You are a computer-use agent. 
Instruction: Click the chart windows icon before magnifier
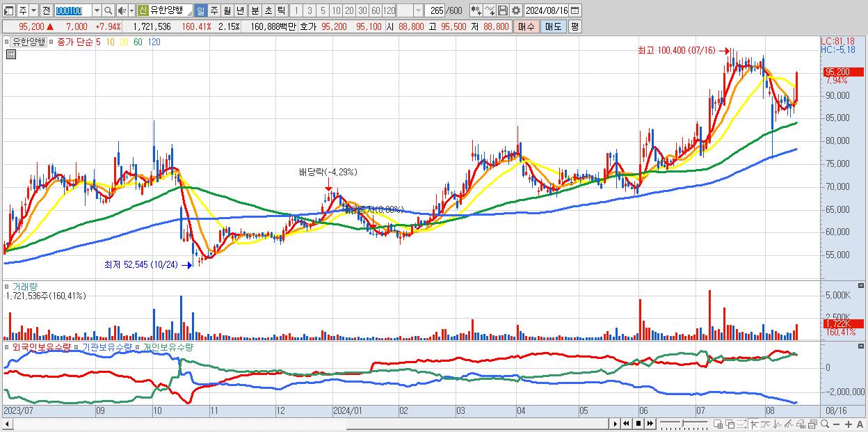point(812,424)
